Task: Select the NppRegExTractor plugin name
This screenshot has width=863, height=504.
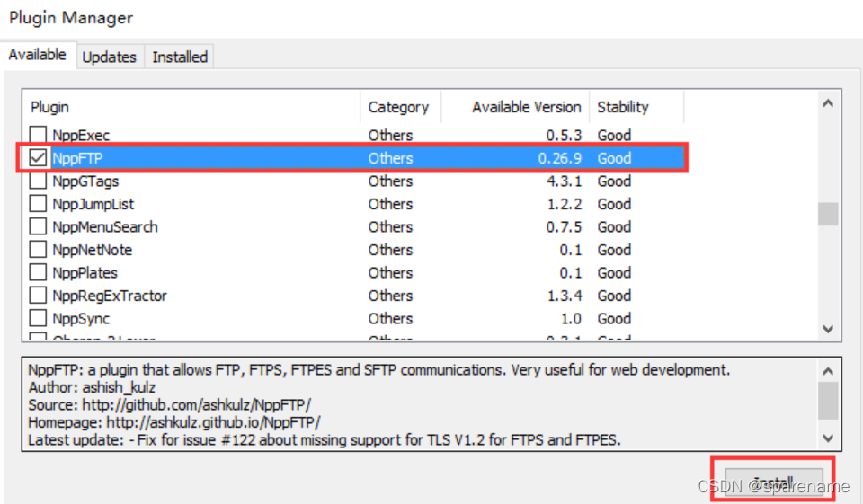Action: click(110, 296)
